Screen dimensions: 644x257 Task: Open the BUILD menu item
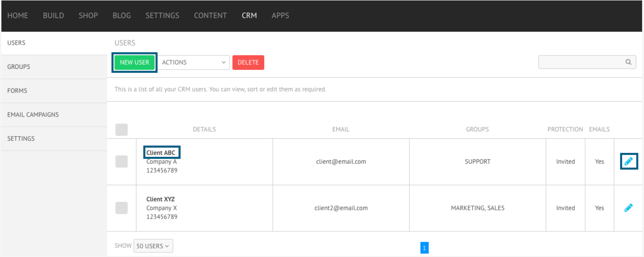54,15
